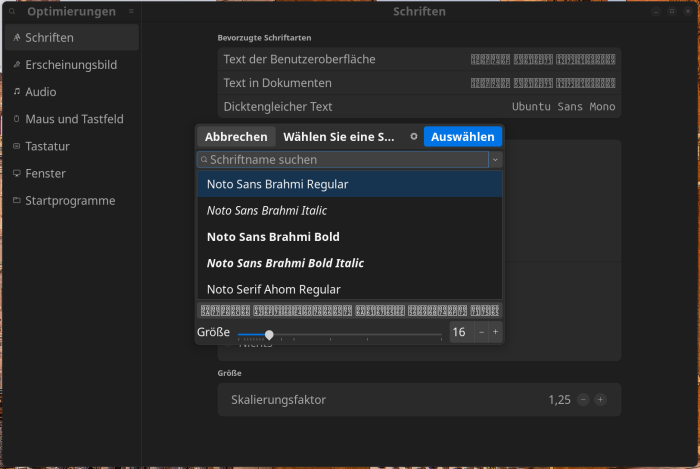Screen dimensions: 700x469
Task: Click the font size value field showing 16
Action: pyautogui.click(x=461, y=332)
